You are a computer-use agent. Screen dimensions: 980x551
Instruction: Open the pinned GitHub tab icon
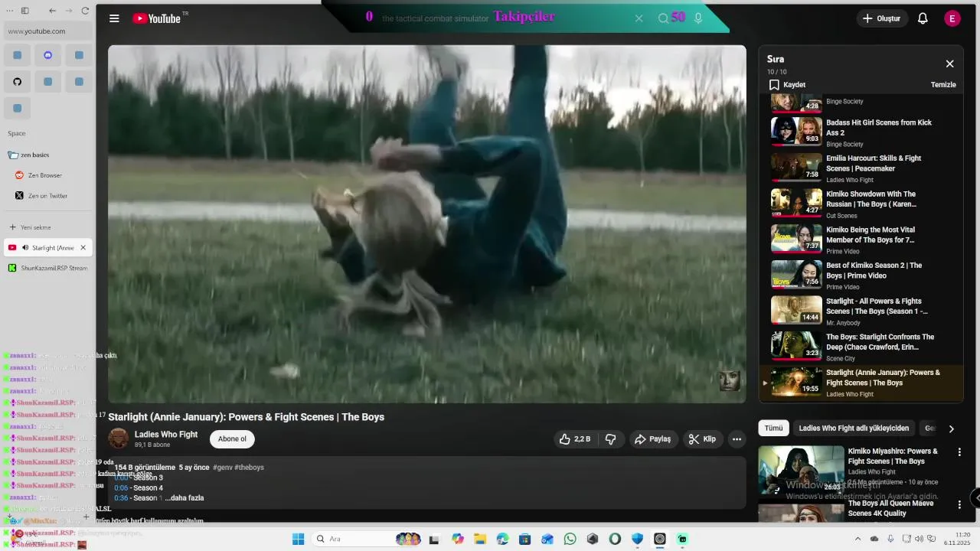(18, 82)
